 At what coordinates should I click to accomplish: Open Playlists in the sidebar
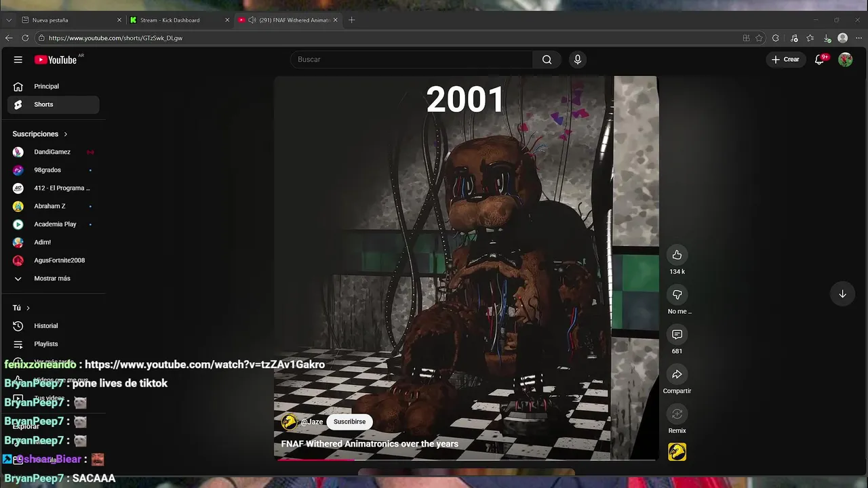[x=53, y=344]
